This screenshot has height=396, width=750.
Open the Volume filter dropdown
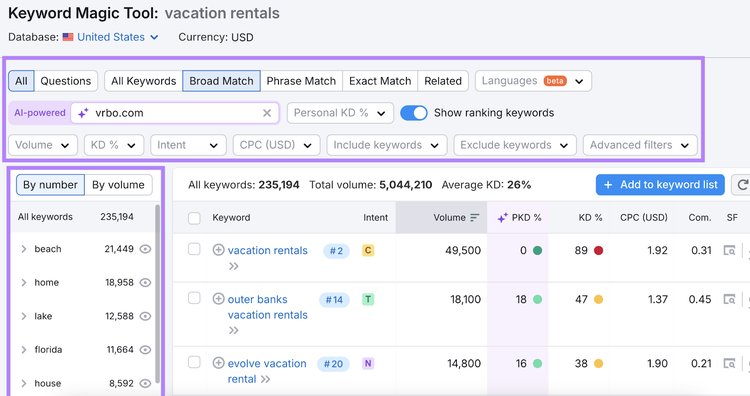[43, 145]
